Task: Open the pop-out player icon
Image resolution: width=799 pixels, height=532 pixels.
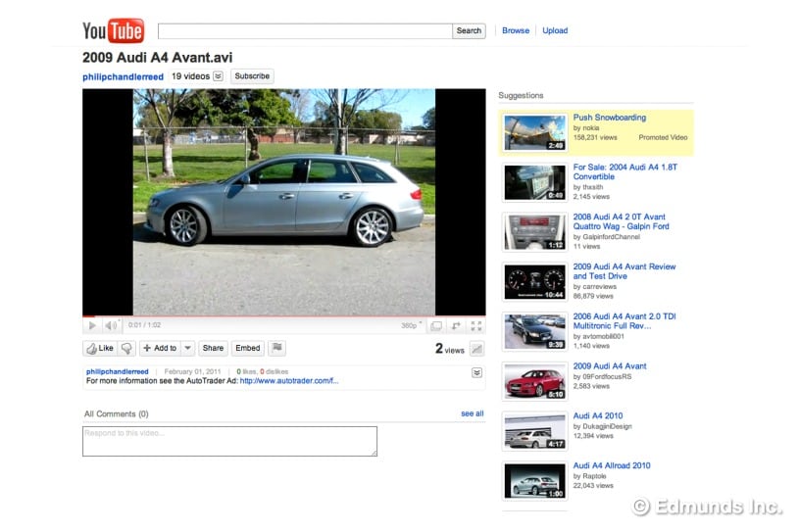Action: pos(457,326)
